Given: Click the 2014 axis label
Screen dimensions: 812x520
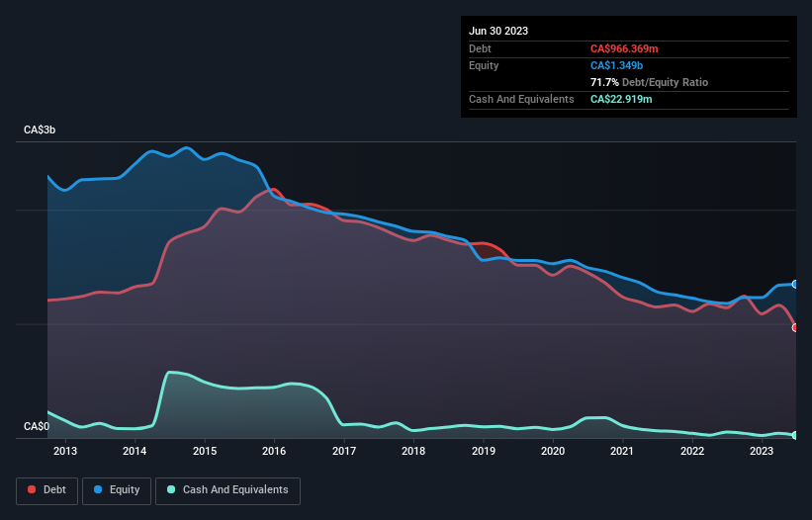Looking at the screenshot, I should point(135,451).
